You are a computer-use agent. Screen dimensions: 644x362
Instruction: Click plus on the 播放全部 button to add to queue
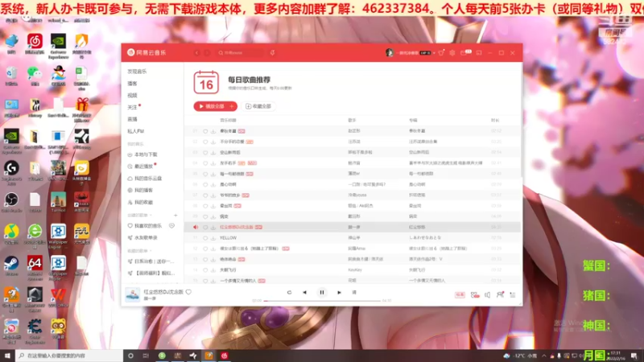point(232,106)
